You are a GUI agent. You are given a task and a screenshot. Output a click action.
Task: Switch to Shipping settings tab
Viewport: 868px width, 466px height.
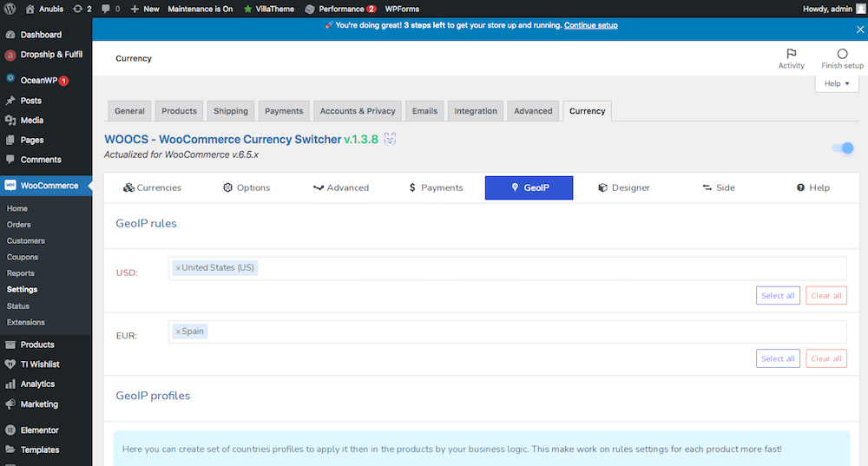[x=231, y=111]
